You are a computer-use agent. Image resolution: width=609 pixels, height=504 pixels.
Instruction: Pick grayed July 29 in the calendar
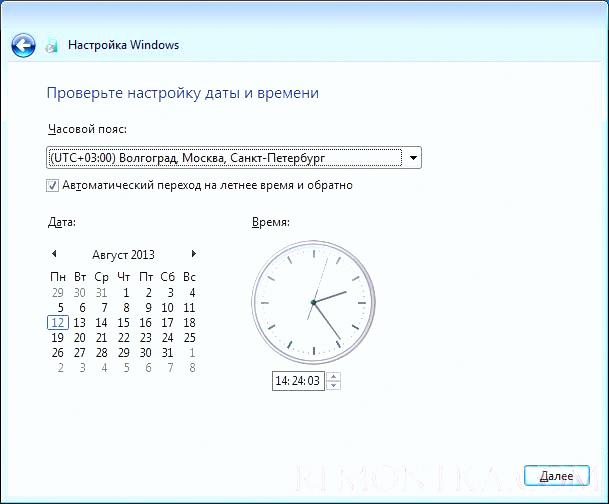(x=58, y=293)
